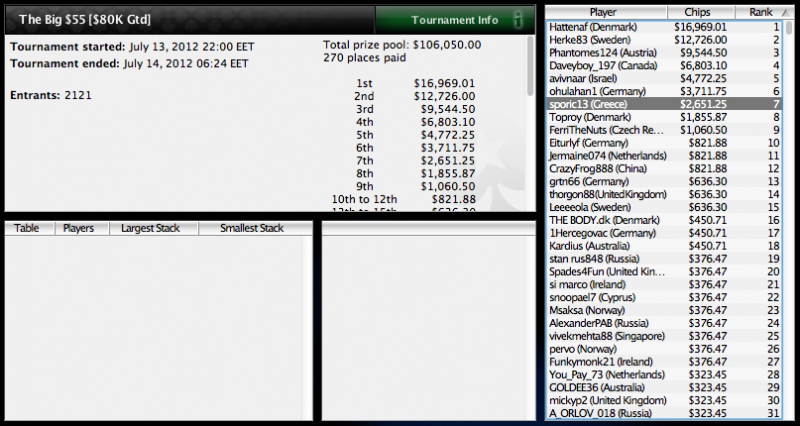Select the highlighted sporic13 (Greece) row
The width and height of the screenshot is (800, 426).
(665, 104)
